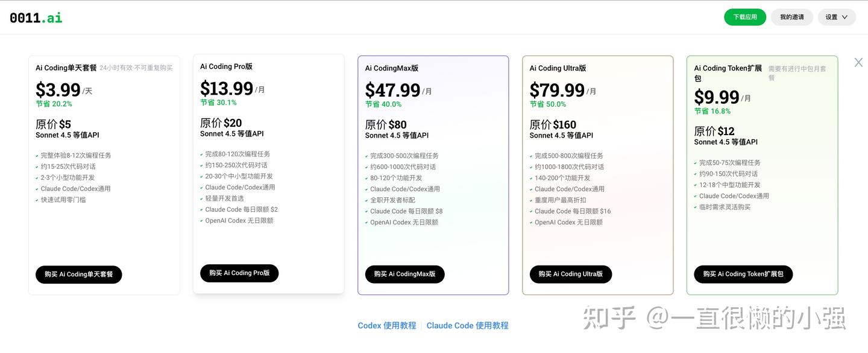
Task: Purchase the Ai Coding Ultra版 plan
Action: coord(570,274)
